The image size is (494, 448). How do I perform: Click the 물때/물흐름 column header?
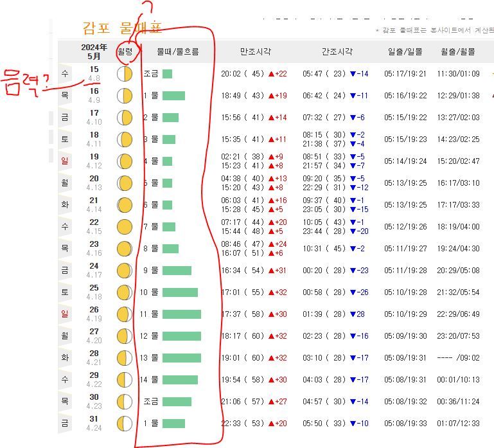coord(178,51)
